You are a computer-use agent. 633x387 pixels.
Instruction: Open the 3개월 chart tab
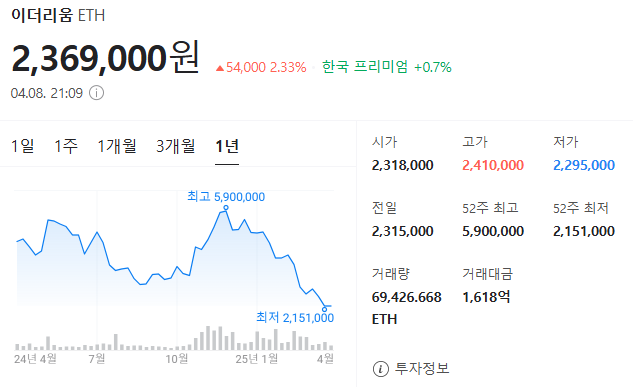[176, 146]
